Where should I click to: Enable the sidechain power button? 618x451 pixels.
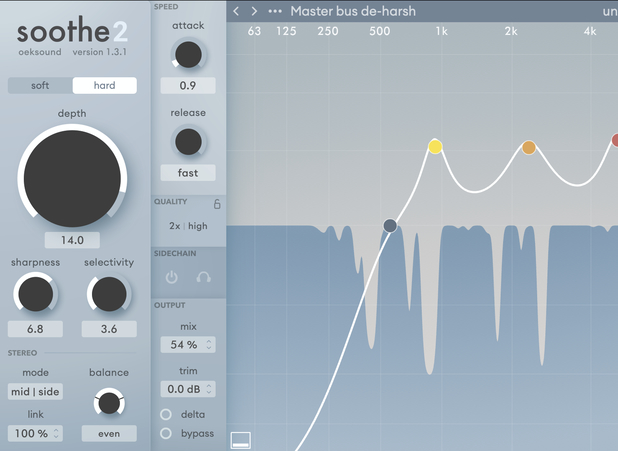tap(171, 277)
